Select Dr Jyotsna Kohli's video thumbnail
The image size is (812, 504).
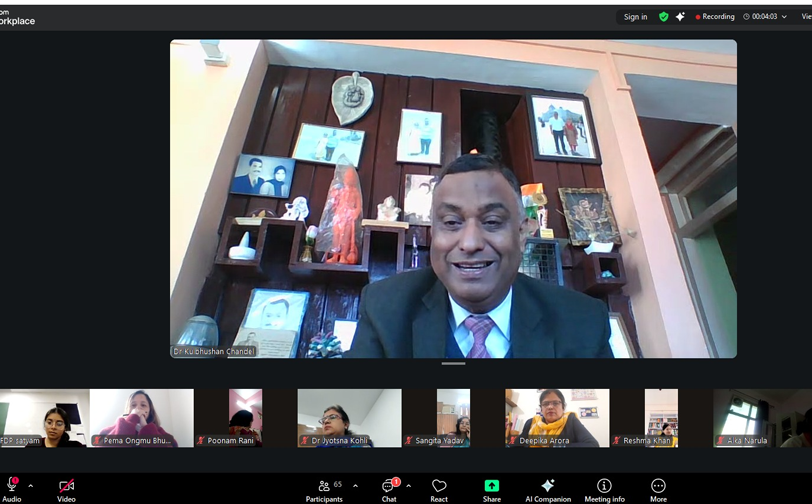point(349,418)
